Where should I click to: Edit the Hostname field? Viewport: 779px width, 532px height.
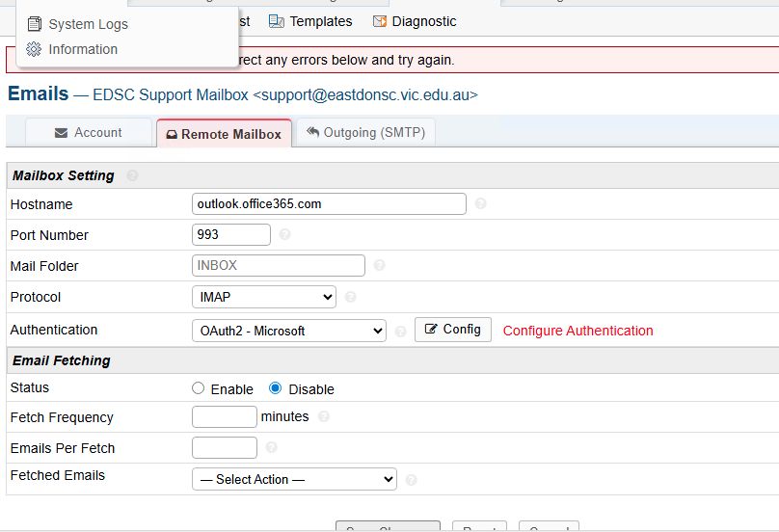coord(329,204)
